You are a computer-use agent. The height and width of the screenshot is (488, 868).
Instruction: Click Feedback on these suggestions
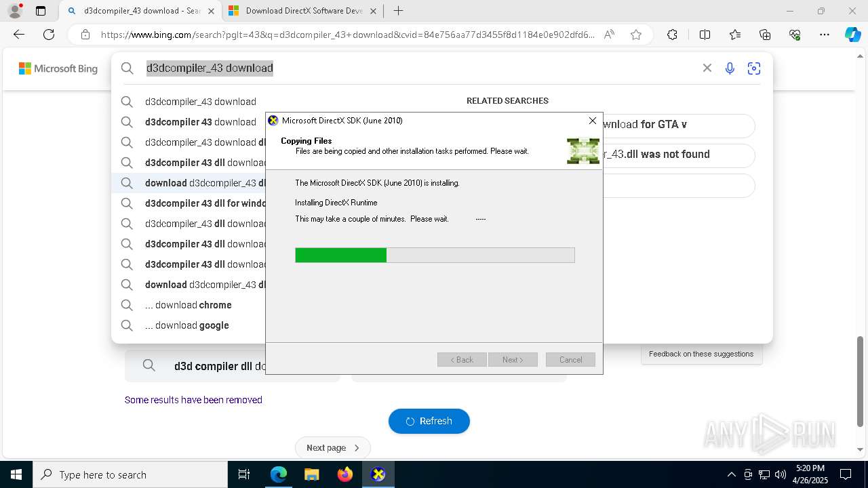click(701, 354)
